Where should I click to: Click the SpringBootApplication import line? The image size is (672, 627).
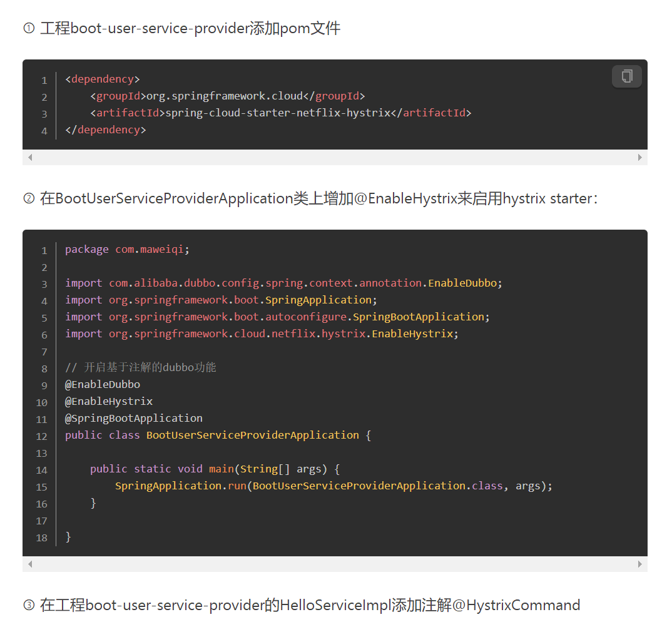[277, 317]
